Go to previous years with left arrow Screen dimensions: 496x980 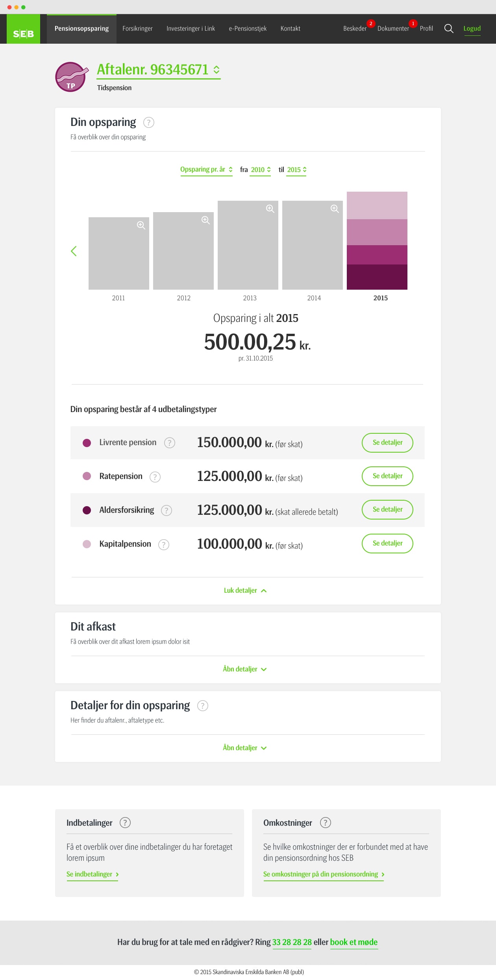point(74,251)
